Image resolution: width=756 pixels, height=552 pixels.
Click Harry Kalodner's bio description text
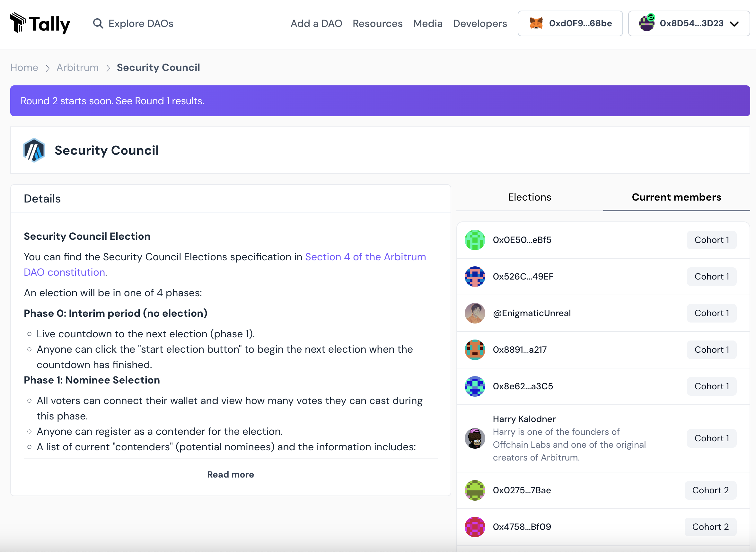click(x=569, y=445)
